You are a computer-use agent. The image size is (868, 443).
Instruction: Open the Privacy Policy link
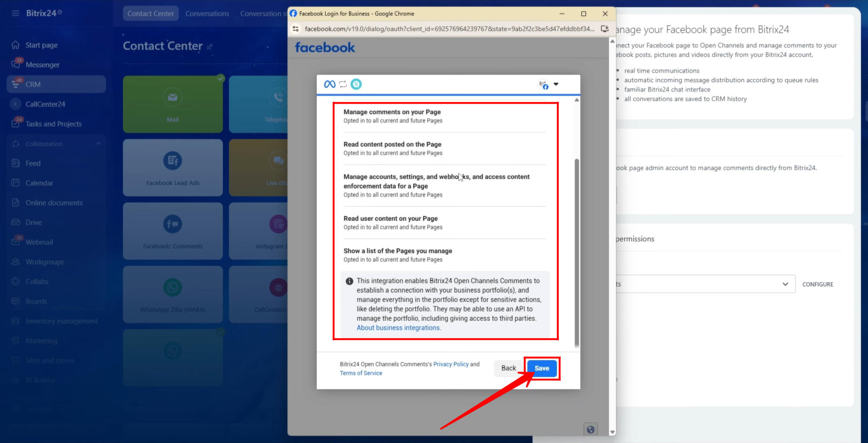450,364
